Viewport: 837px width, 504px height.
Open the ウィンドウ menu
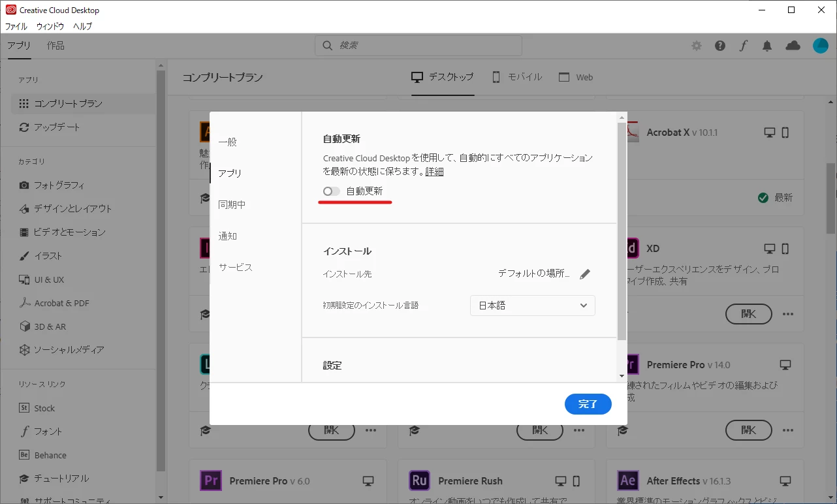[50, 27]
